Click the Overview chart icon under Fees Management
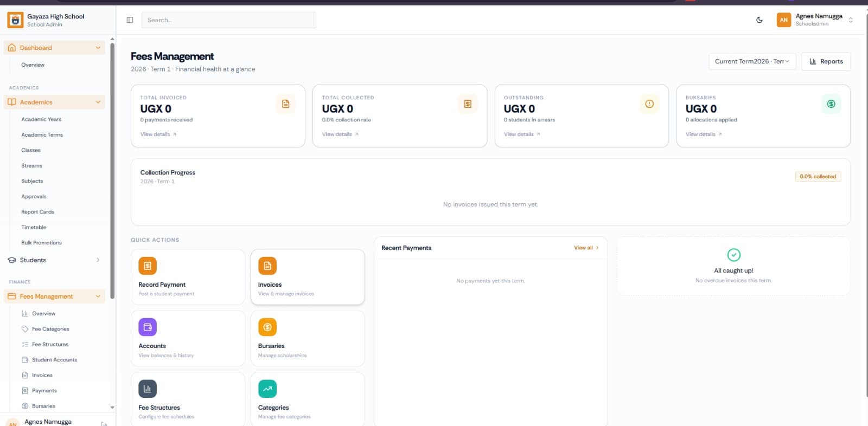 [25, 313]
